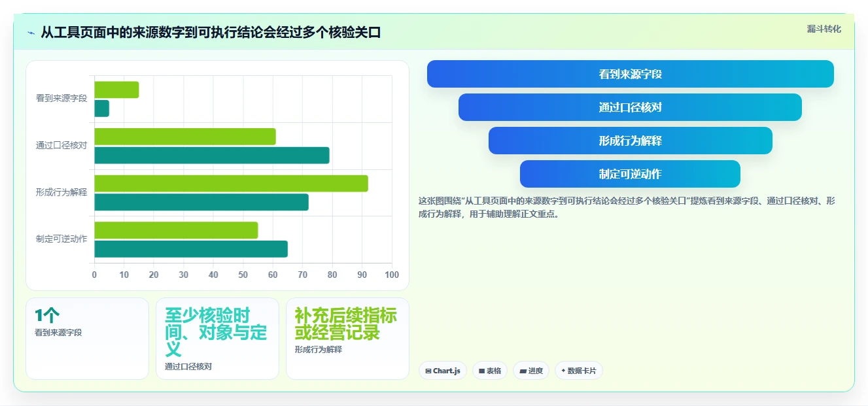868x406 pixels.
Task: Open the 至少核验时间、对象与定义 stat card
Action: [217, 339]
